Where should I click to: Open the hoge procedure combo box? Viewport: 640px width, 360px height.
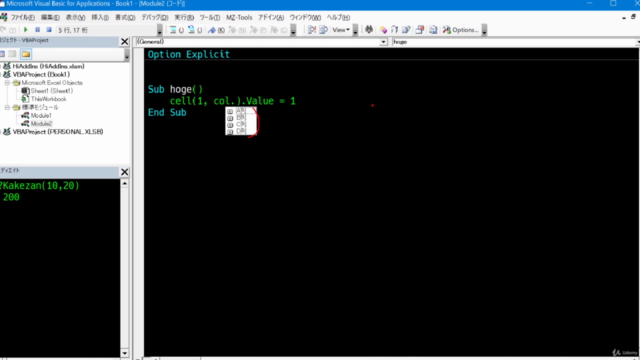pyautogui.click(x=516, y=42)
